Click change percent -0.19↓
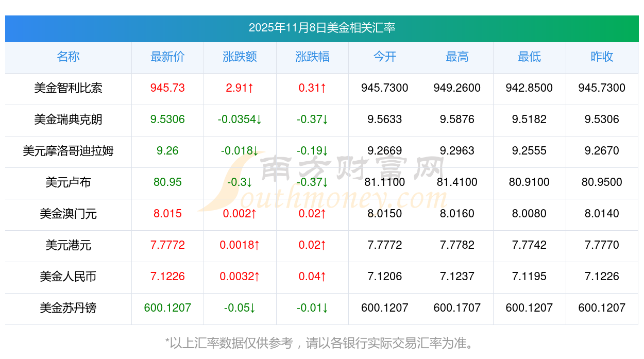The width and height of the screenshot is (644, 359). (312, 151)
